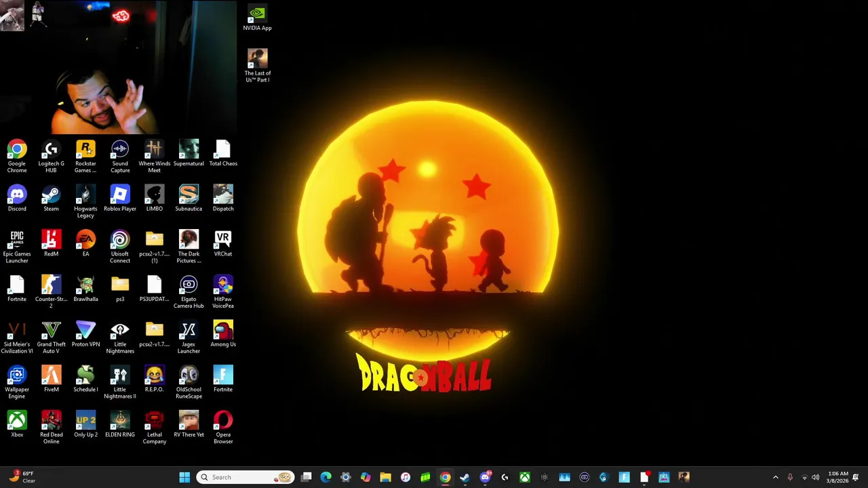868x488 pixels.
Task: Select the ps3 folder icon
Action: pyautogui.click(x=120, y=289)
